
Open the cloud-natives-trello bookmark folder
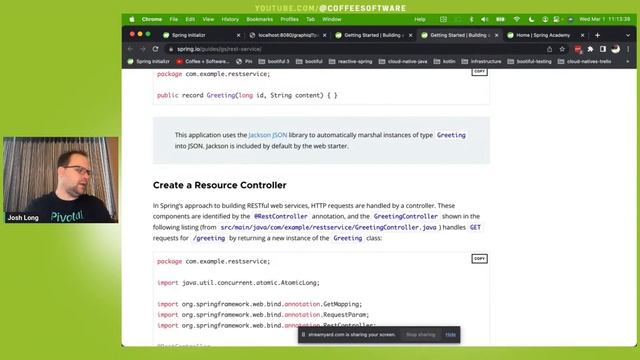pyautogui.click(x=584, y=62)
